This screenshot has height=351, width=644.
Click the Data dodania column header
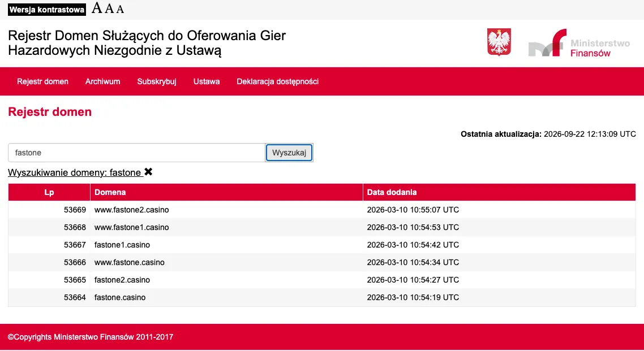pyautogui.click(x=499, y=192)
